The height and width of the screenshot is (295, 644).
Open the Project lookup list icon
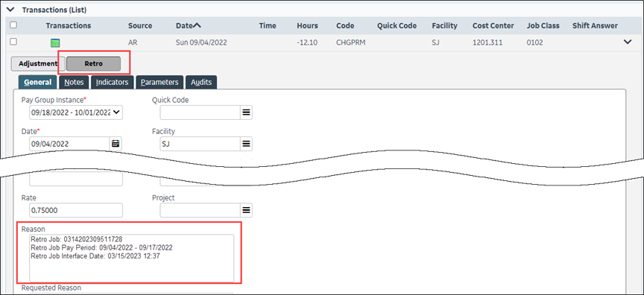[246, 210]
